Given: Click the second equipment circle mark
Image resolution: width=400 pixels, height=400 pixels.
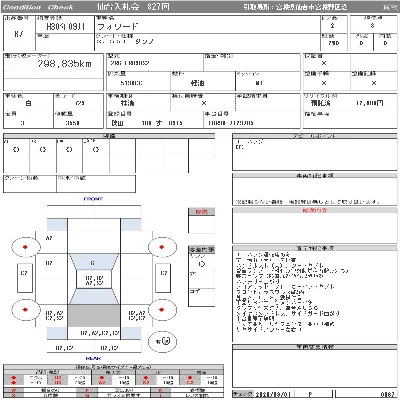Looking at the screenshot, I should pos(43,150).
